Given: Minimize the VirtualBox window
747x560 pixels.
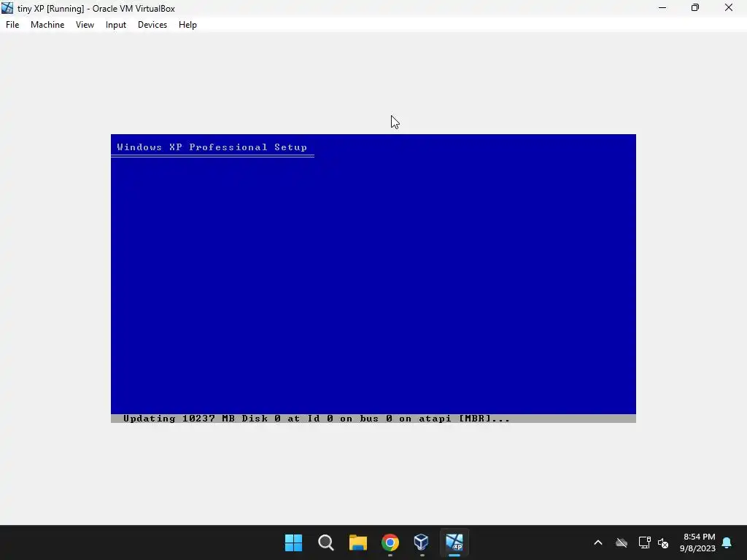Looking at the screenshot, I should (x=662, y=8).
